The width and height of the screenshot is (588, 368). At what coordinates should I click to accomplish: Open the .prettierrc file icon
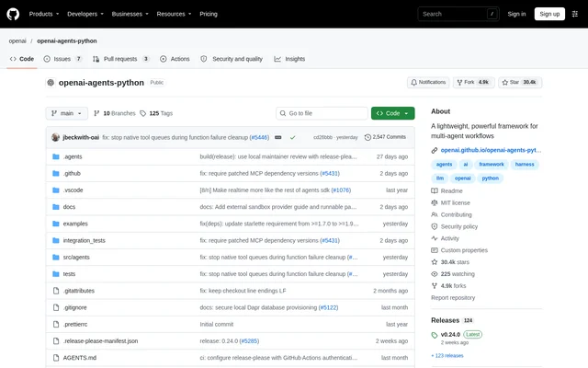(x=56, y=324)
